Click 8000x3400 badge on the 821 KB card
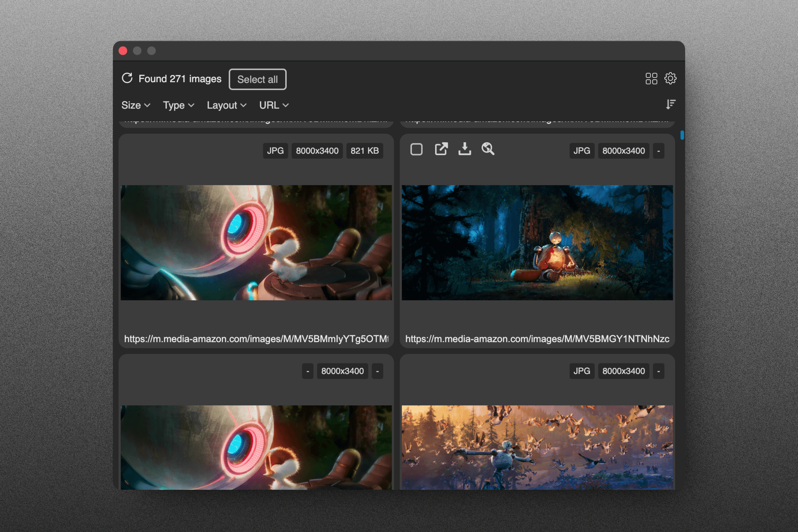The width and height of the screenshot is (798, 532). click(317, 151)
